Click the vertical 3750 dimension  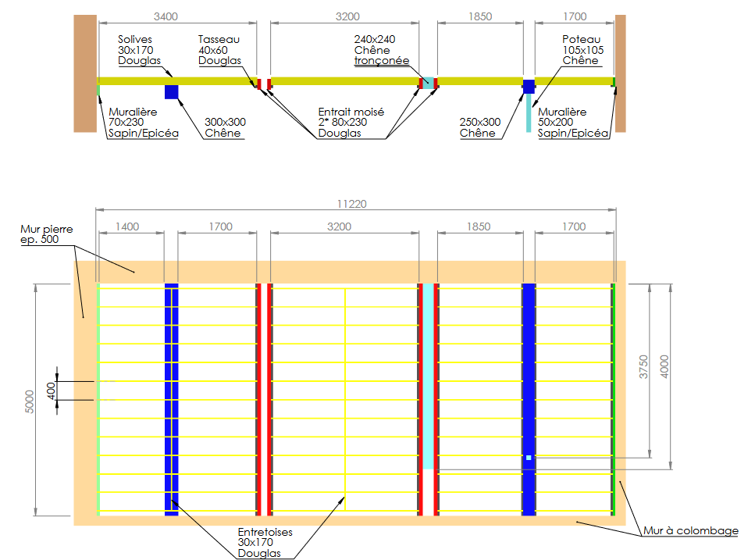point(643,367)
